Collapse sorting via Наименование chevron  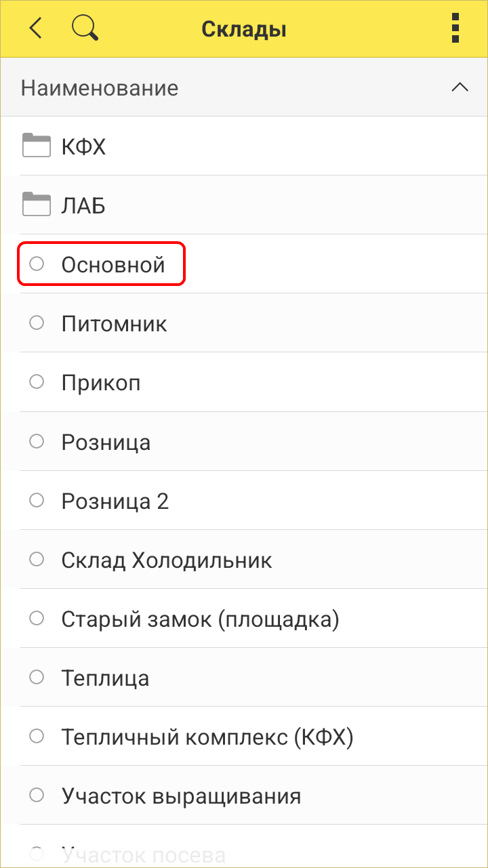pos(460,87)
